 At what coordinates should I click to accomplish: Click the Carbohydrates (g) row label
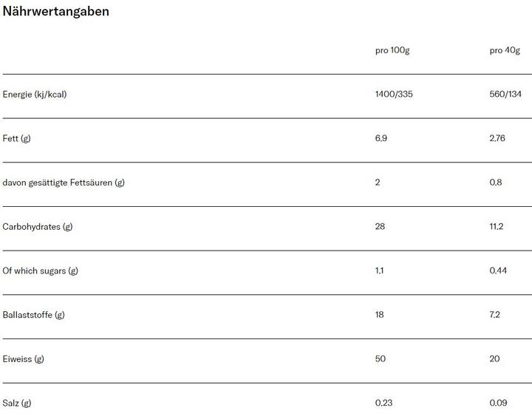click(x=38, y=227)
